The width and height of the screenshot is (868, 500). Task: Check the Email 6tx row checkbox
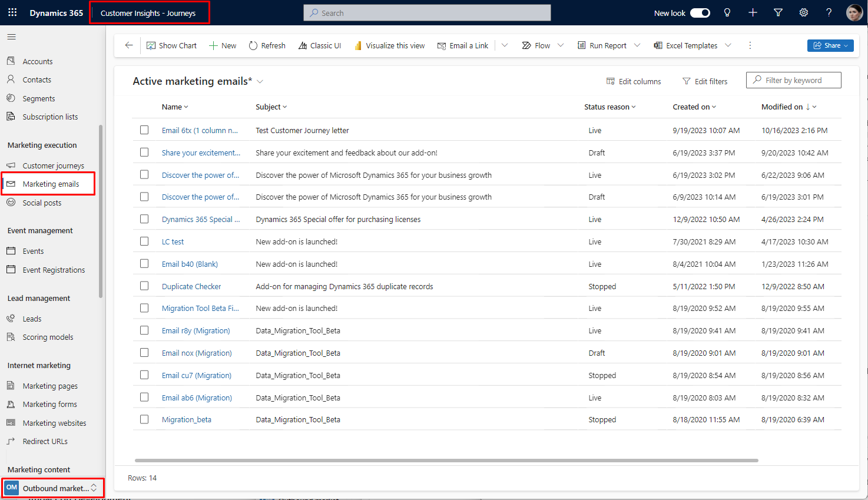[144, 130]
